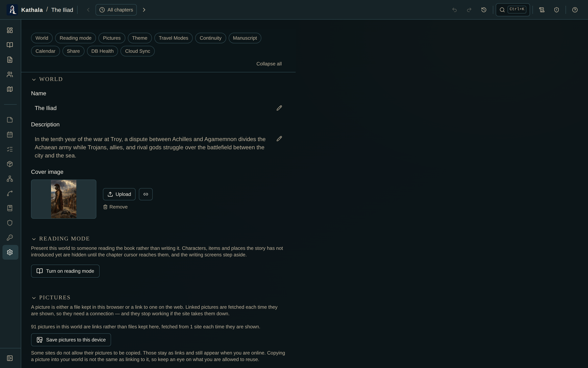Click the cover image link icon button
Viewport: 588px width, 368px height.
pyautogui.click(x=146, y=194)
